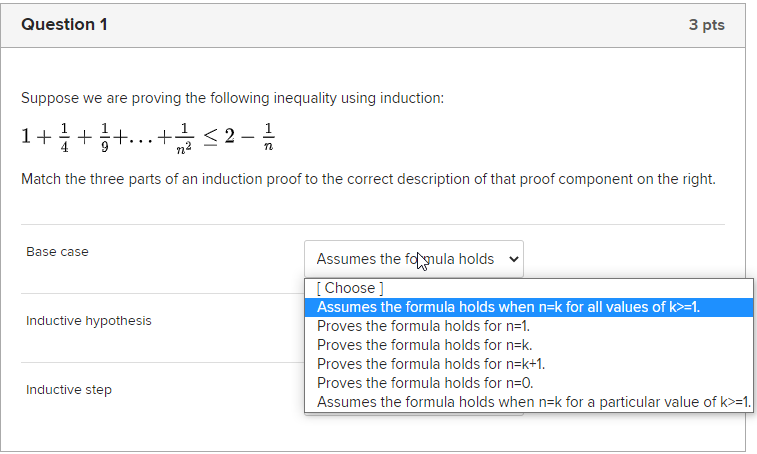Click the Base case select box text
The height and width of the screenshot is (454, 757).
pos(404,259)
